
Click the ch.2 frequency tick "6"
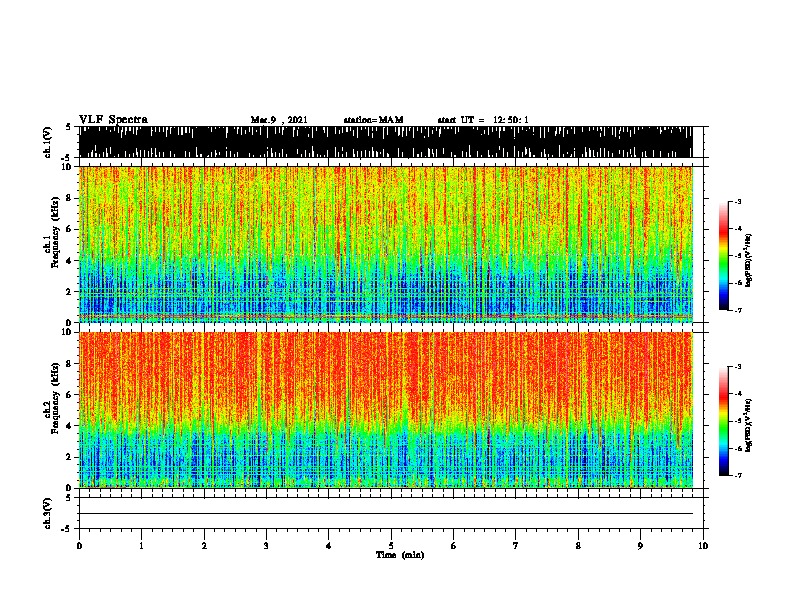pos(69,395)
